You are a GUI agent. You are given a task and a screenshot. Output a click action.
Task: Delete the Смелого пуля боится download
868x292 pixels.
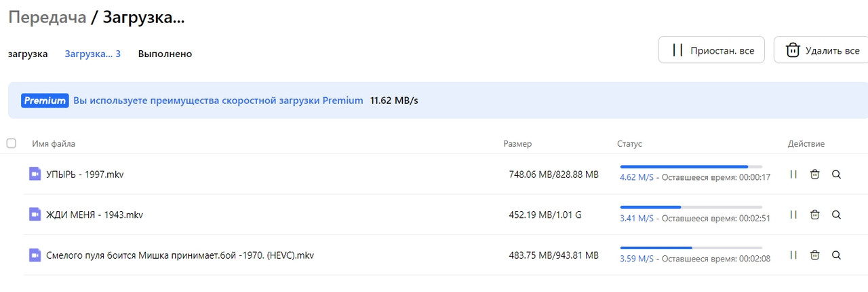tap(815, 255)
